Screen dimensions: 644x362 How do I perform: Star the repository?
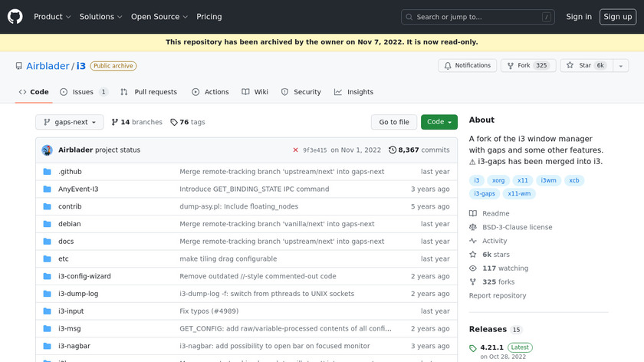click(x=580, y=66)
